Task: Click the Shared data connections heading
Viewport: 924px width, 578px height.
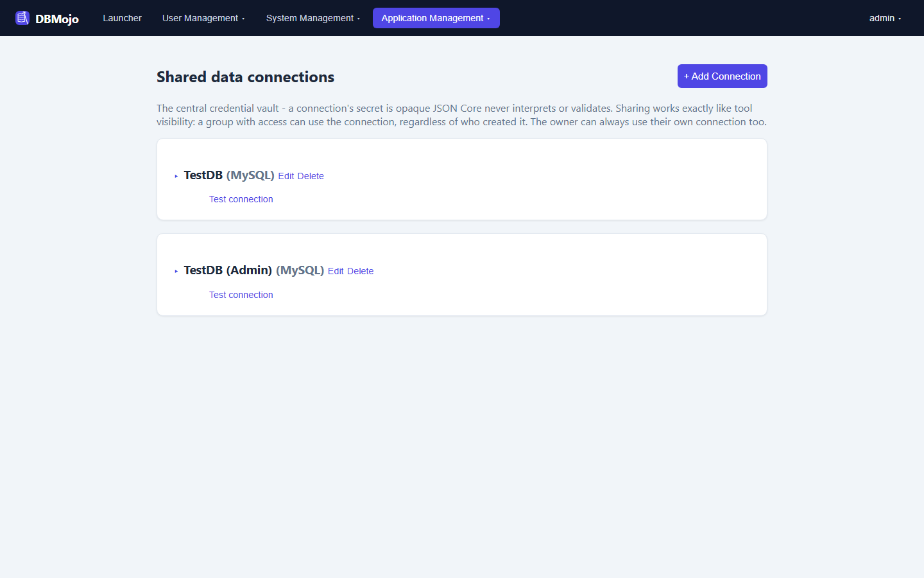Action: (245, 76)
